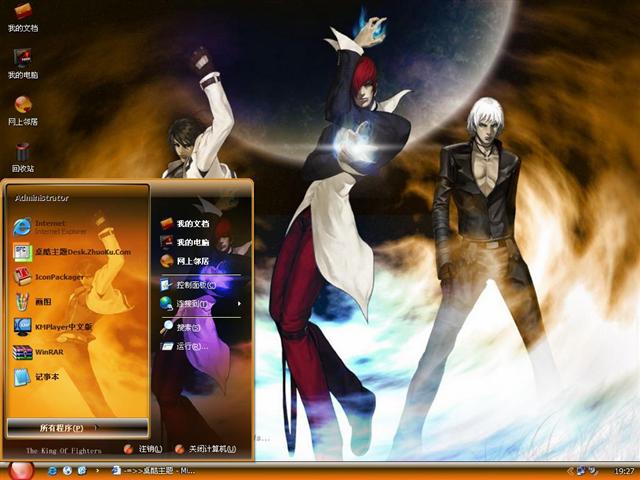Open 回收站 recycle bin desktop icon

(23, 157)
